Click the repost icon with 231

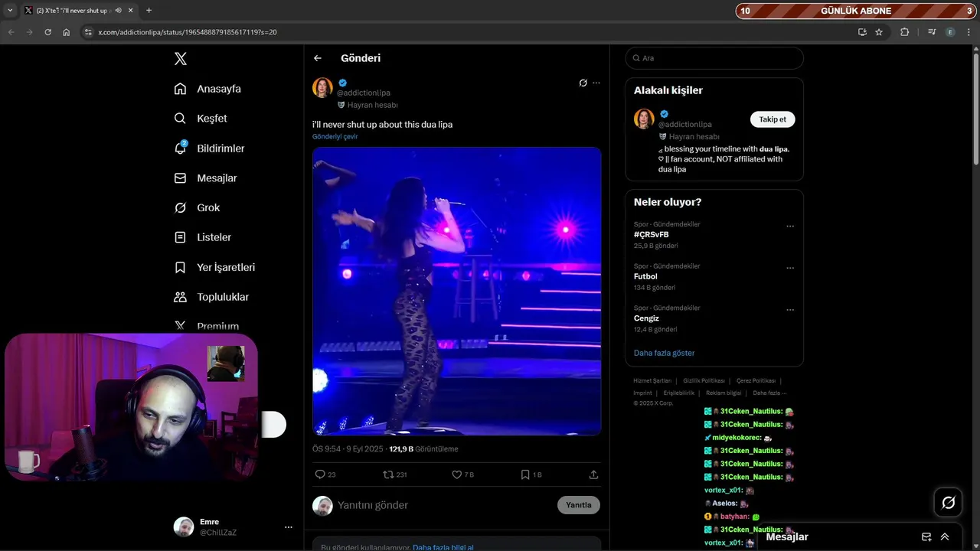[394, 474]
